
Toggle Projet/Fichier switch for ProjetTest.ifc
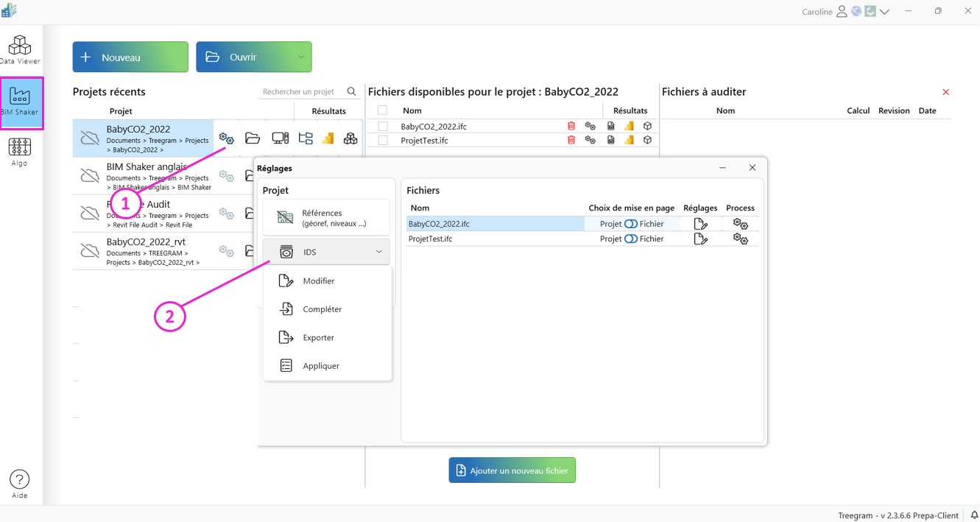point(630,239)
